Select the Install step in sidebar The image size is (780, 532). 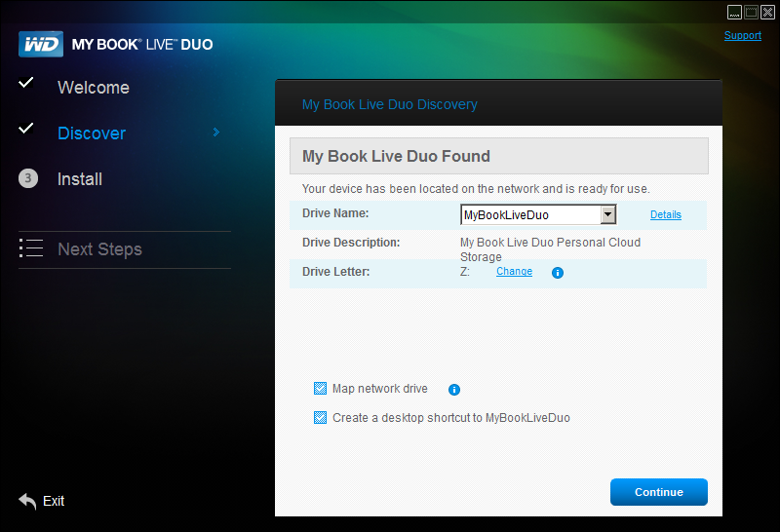click(x=80, y=179)
